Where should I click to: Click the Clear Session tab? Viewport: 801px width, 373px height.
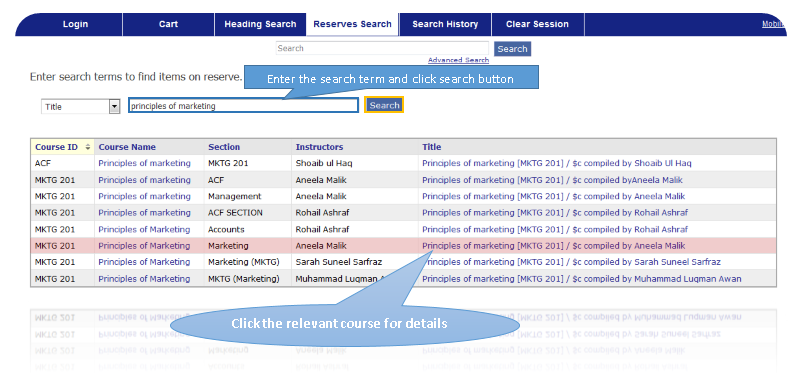(537, 24)
